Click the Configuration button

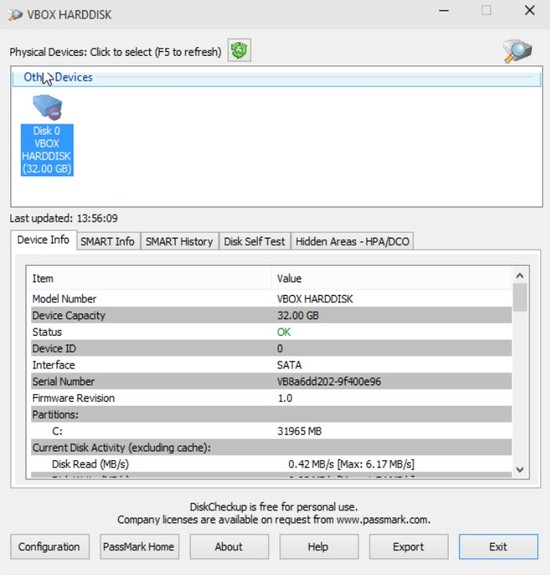50,547
